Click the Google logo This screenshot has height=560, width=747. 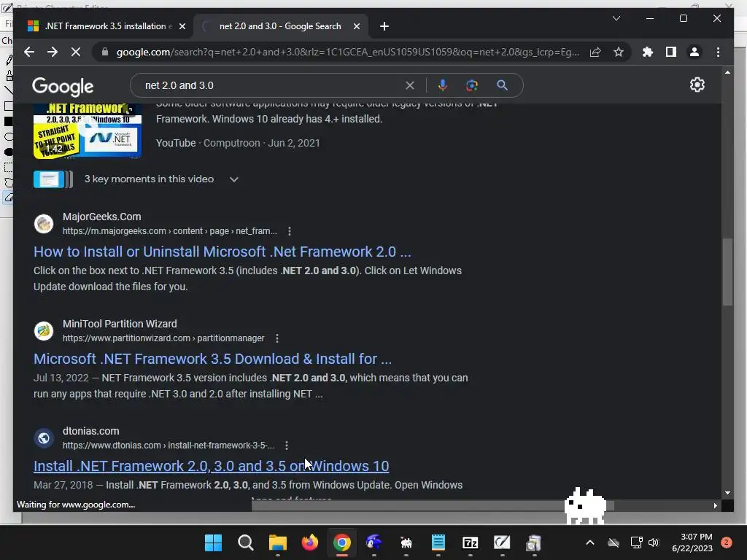(x=63, y=87)
